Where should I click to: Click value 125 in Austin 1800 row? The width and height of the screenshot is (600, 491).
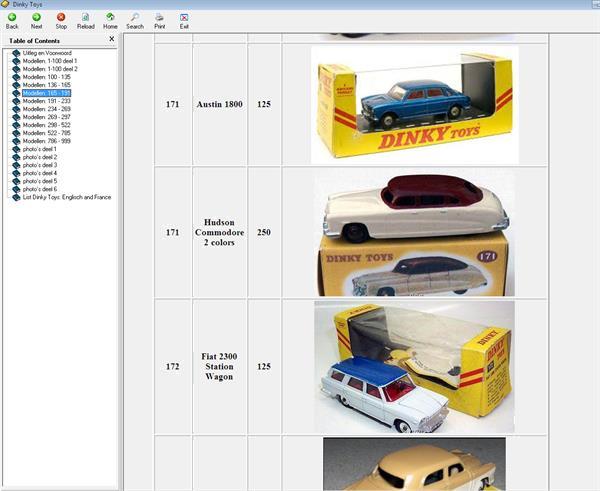[x=264, y=104]
